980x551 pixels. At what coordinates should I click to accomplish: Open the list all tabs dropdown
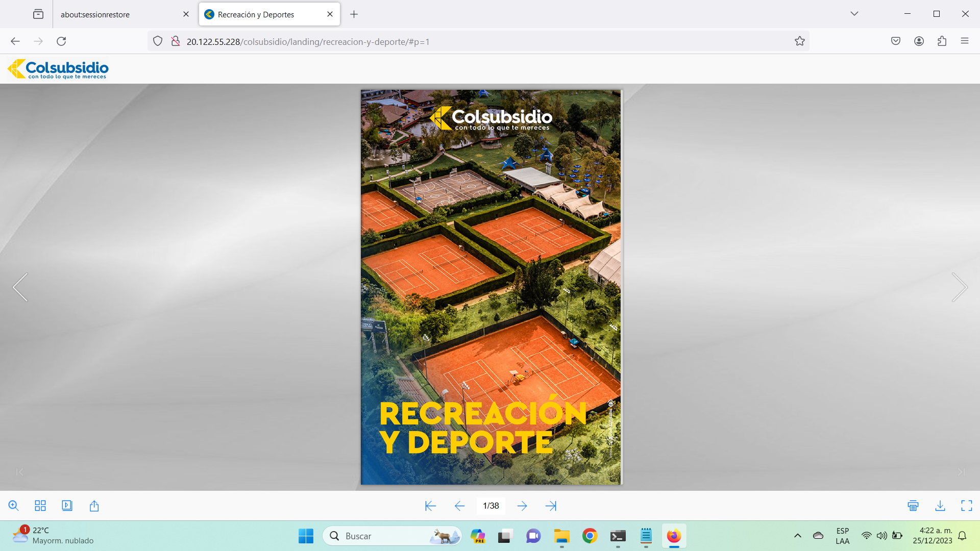[x=854, y=14]
